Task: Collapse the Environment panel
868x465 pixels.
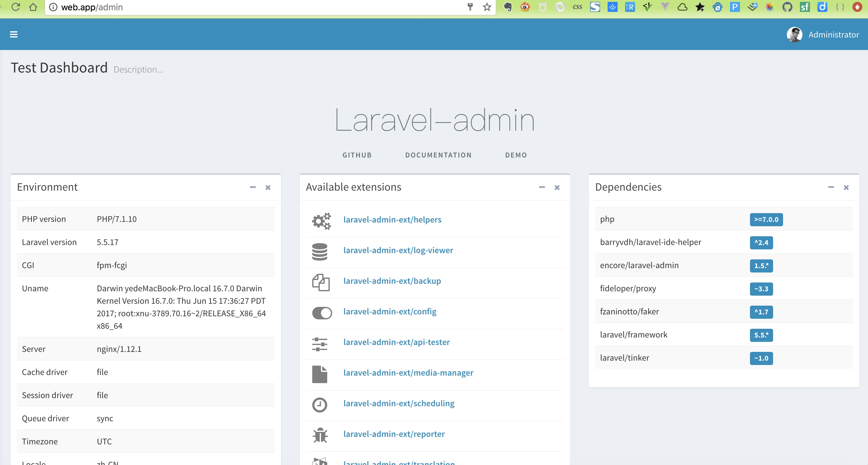Action: click(x=253, y=187)
